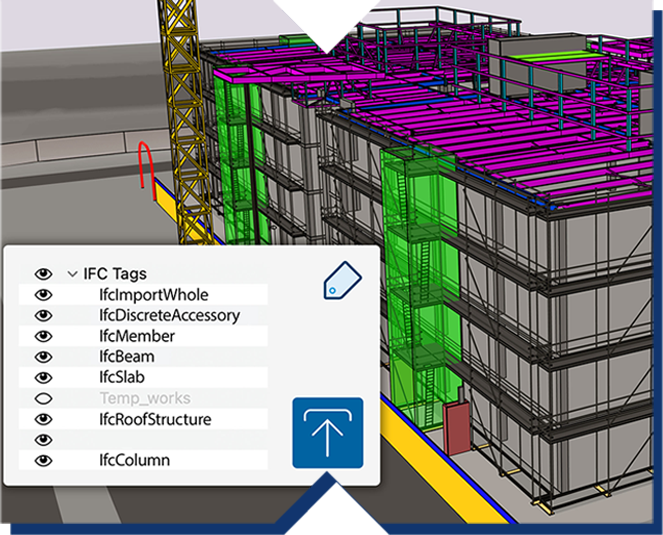The image size is (663, 535).
Task: Collapse the IFC Tags group chevron
Action: point(72,274)
